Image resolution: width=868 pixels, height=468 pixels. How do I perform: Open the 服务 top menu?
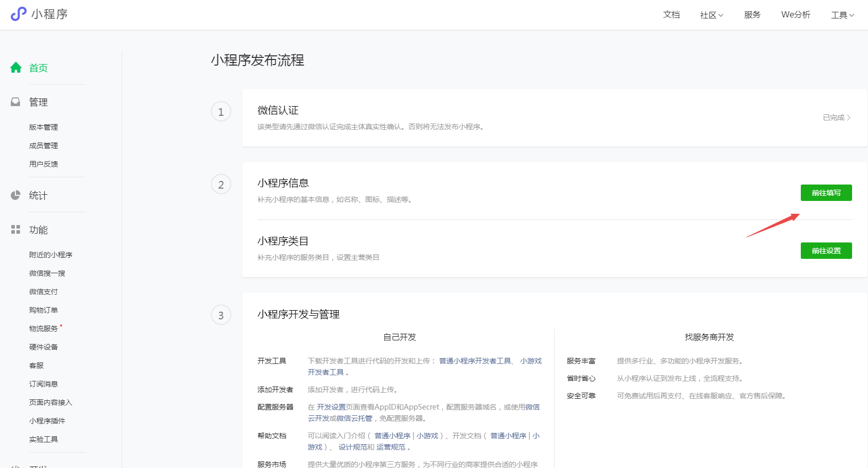tap(753, 15)
